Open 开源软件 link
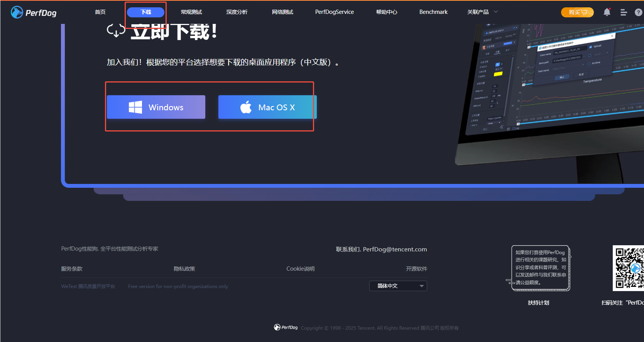The height and width of the screenshot is (342, 644). (x=416, y=269)
